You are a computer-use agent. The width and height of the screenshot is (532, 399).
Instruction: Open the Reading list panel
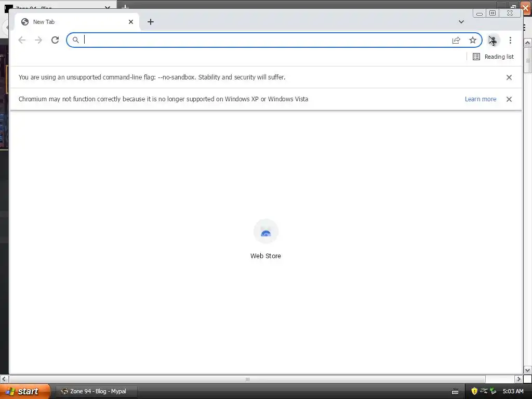click(494, 57)
